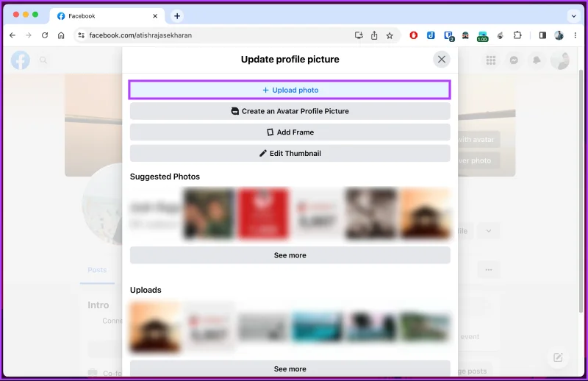This screenshot has height=381, width=588.
Task: Click See more under Uploads
Action: point(290,368)
